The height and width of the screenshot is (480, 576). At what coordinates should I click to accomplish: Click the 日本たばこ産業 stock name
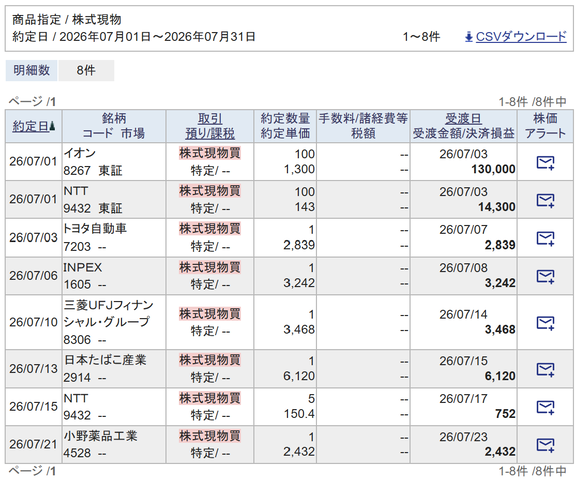[x=105, y=360]
